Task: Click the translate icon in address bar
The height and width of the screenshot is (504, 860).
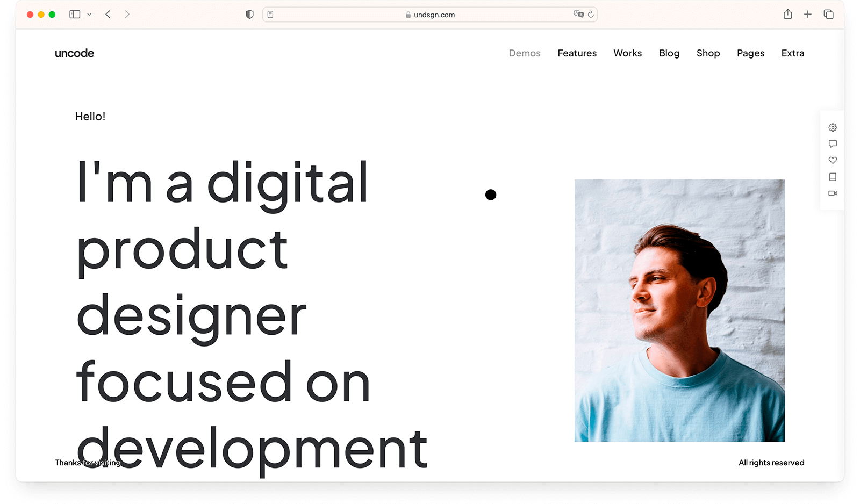Action: point(578,15)
